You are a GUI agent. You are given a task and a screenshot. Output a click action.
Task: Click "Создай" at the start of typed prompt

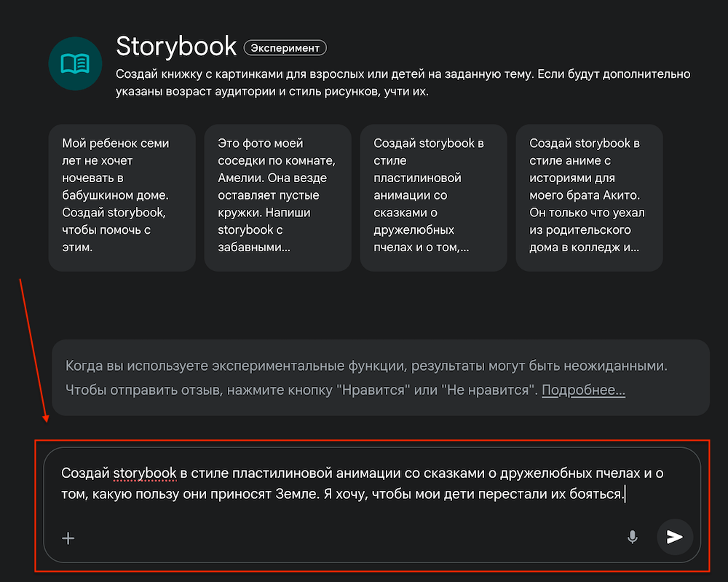click(85, 473)
